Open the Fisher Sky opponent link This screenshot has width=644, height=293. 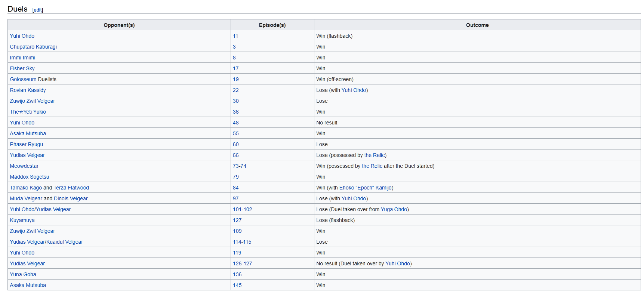pyautogui.click(x=22, y=68)
